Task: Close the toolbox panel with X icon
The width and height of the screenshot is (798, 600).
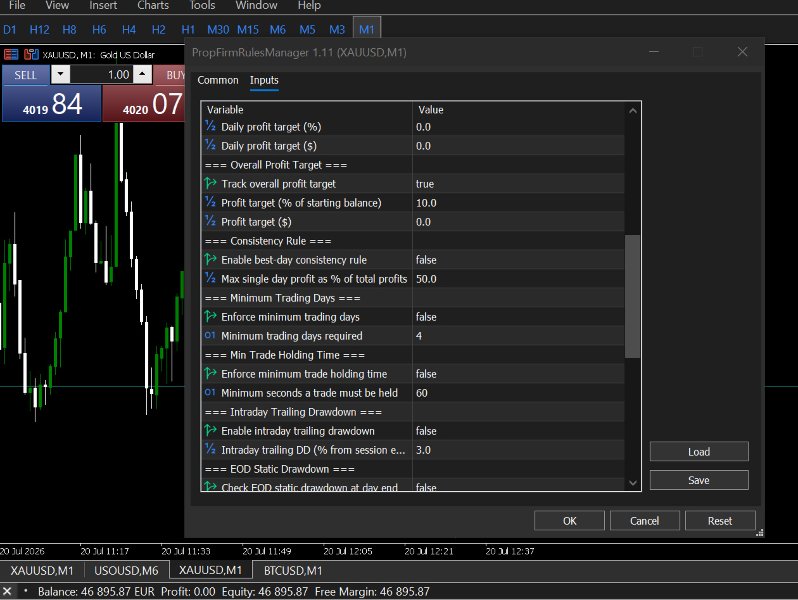Action: (7, 591)
